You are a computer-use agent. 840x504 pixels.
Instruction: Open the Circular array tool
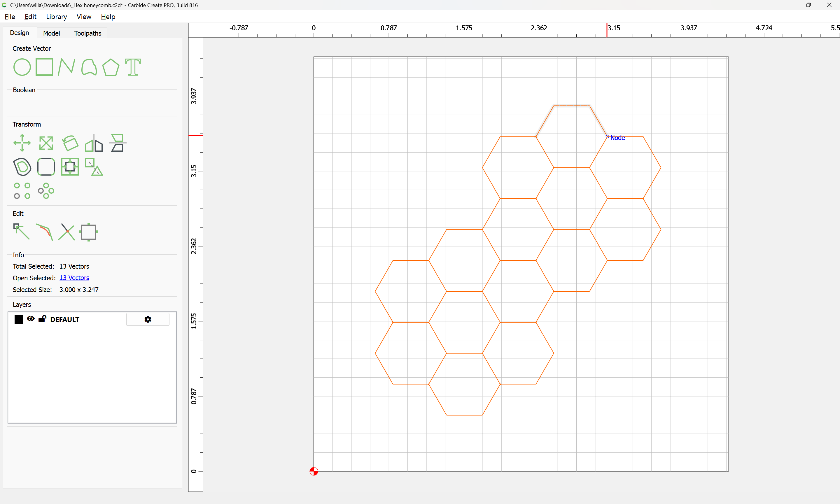(46, 190)
